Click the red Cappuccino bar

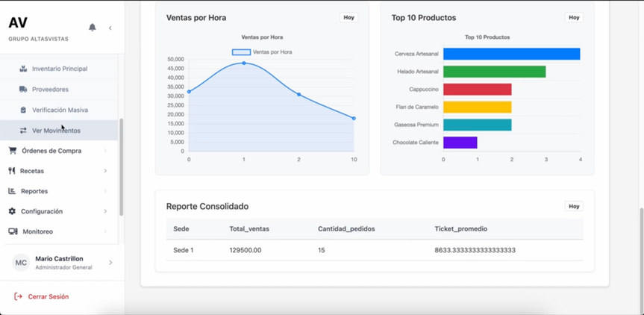coord(478,89)
